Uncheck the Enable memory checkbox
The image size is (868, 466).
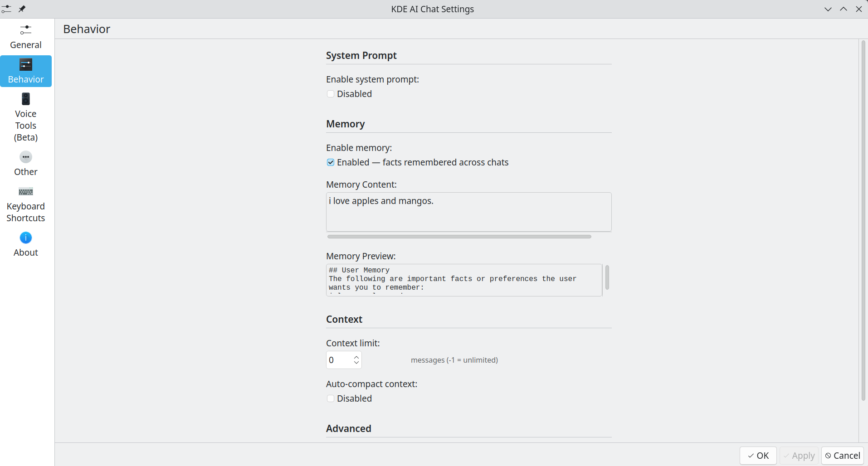pos(331,162)
